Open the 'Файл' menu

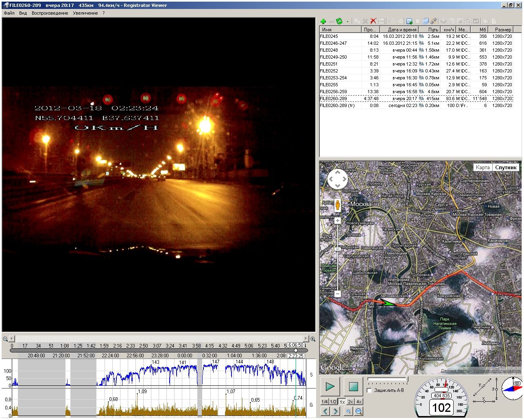click(9, 13)
